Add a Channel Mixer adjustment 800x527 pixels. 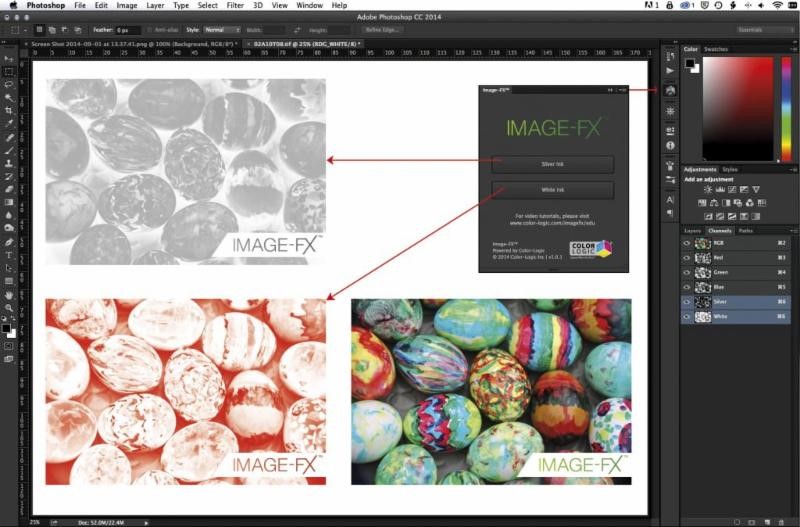click(x=749, y=203)
